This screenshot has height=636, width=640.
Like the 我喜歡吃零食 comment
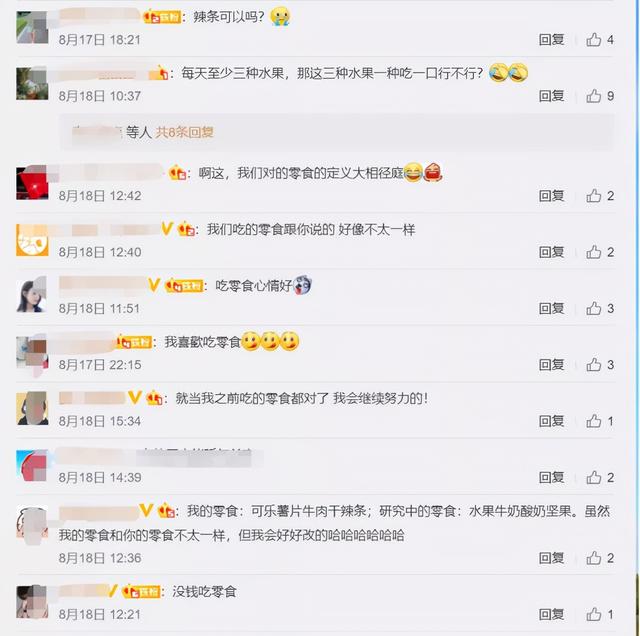[599, 365]
